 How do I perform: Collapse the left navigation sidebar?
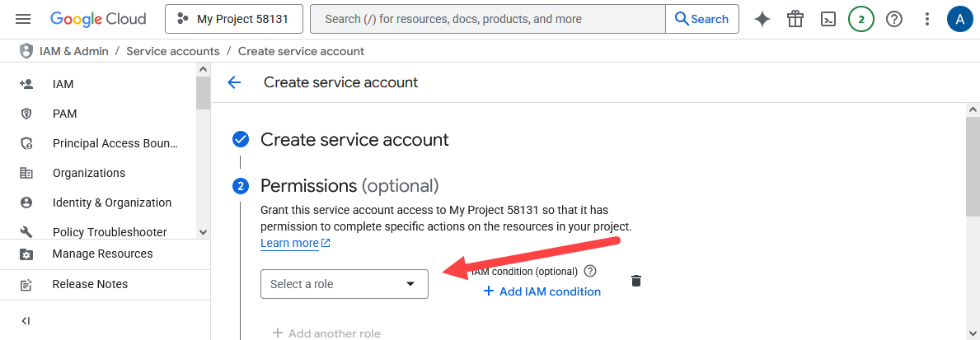[x=26, y=321]
